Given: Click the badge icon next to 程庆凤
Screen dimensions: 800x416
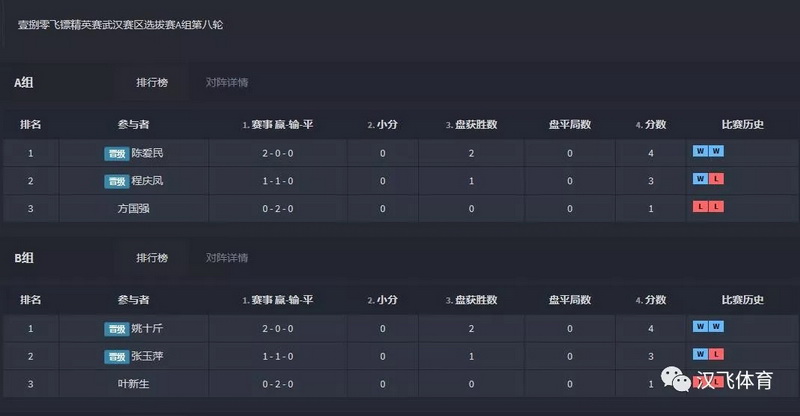Looking at the screenshot, I should [117, 181].
